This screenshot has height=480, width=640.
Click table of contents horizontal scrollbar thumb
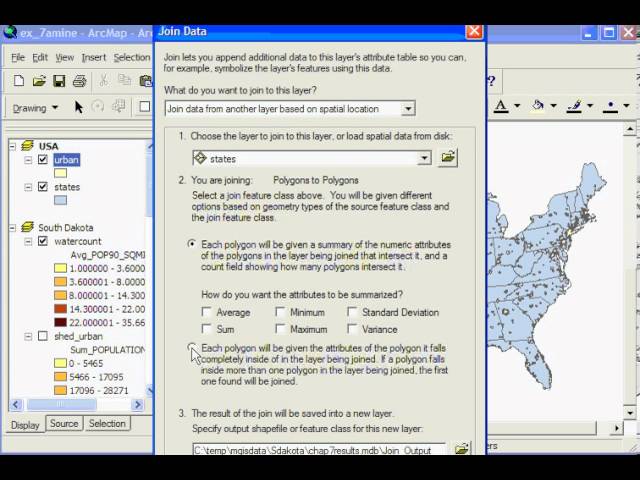click(x=62, y=404)
